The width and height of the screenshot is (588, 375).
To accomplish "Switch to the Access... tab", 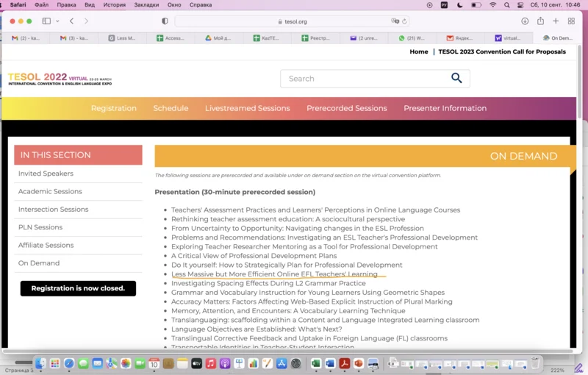I will pos(171,38).
